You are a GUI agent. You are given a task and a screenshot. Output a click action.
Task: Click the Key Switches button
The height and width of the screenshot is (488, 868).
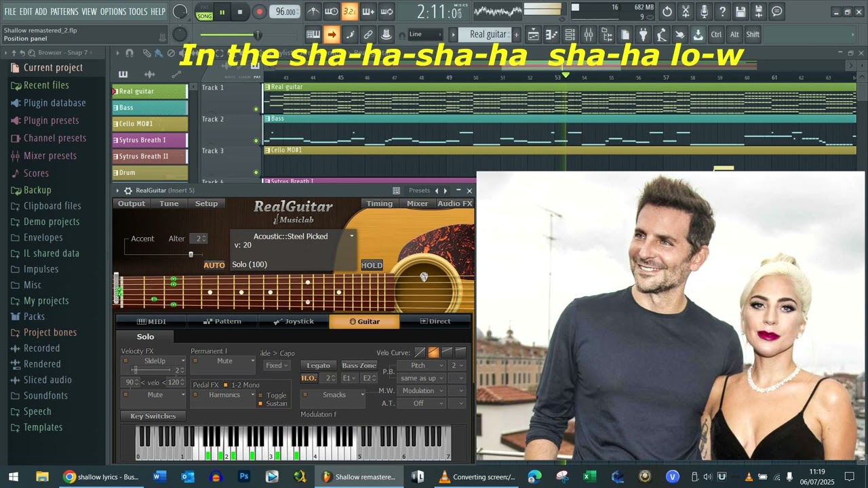pyautogui.click(x=153, y=416)
